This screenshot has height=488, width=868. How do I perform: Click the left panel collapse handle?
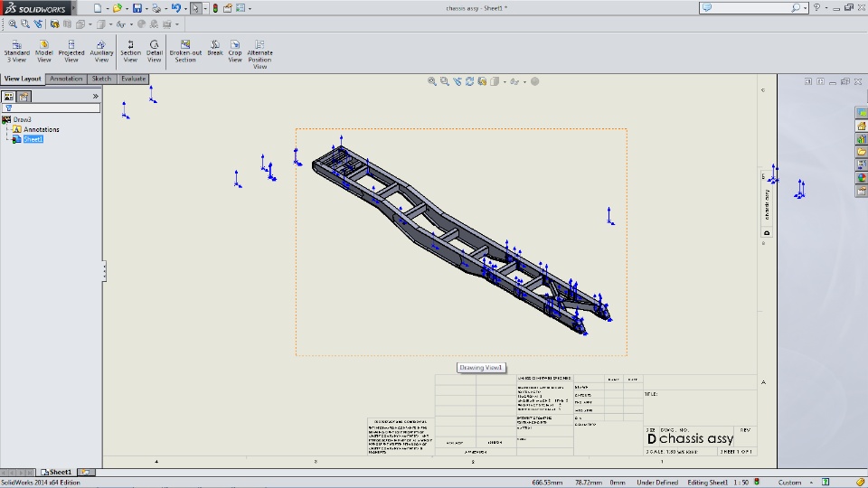click(x=104, y=271)
